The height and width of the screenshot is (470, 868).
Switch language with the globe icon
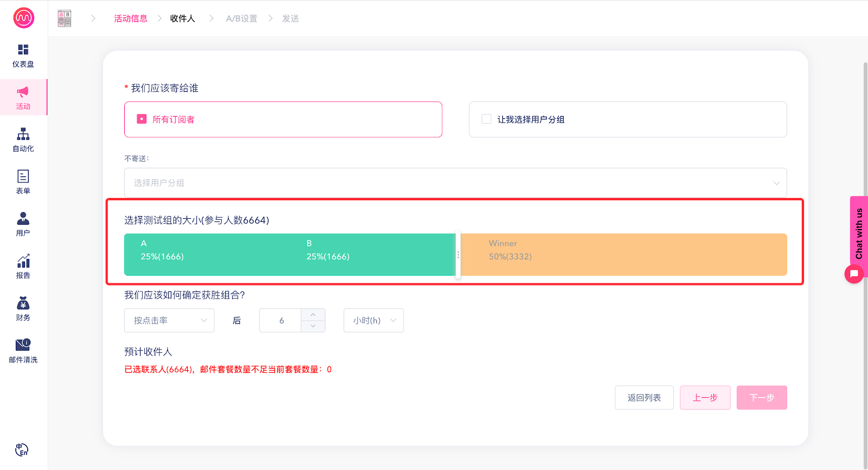(22, 449)
